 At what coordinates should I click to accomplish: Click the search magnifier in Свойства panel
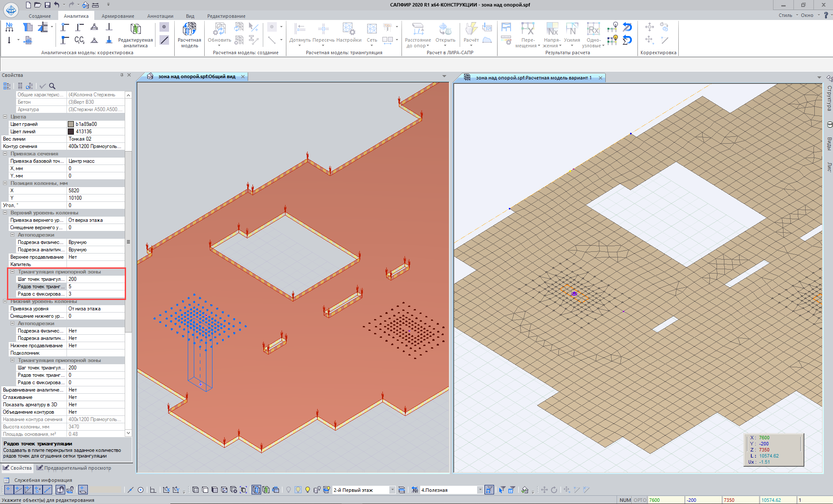52,86
